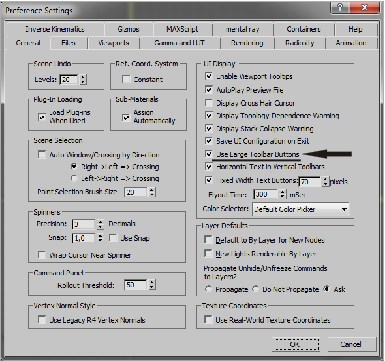The width and height of the screenshot is (385, 361).
Task: Click the Rollout Threshold spinner arrows
Action: click(x=152, y=285)
